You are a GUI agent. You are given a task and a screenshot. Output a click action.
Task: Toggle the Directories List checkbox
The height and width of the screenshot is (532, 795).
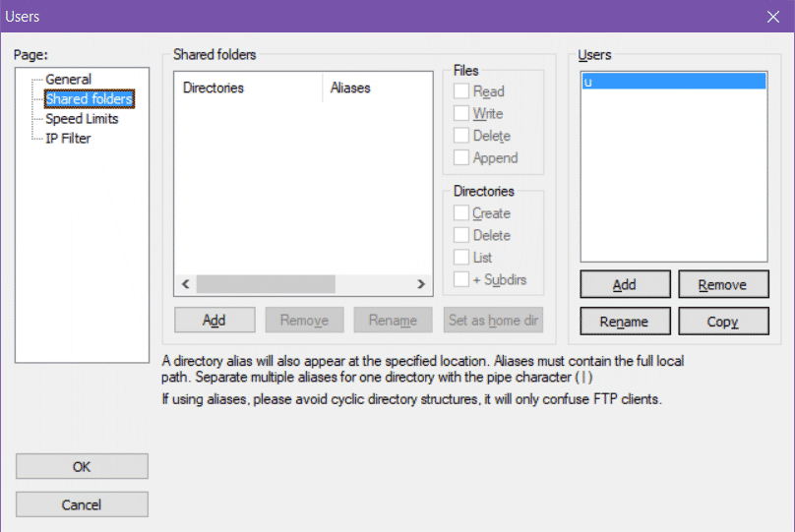coord(461,258)
